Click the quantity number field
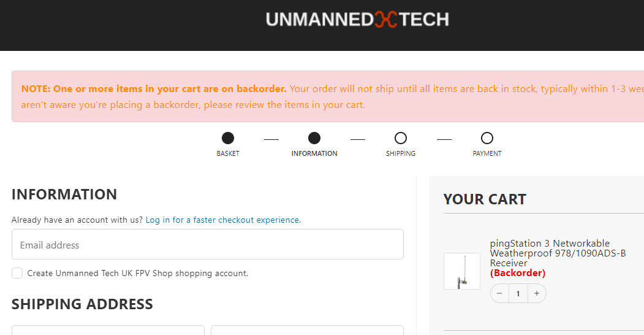Image resolution: width=644 pixels, height=335 pixels. tap(518, 293)
